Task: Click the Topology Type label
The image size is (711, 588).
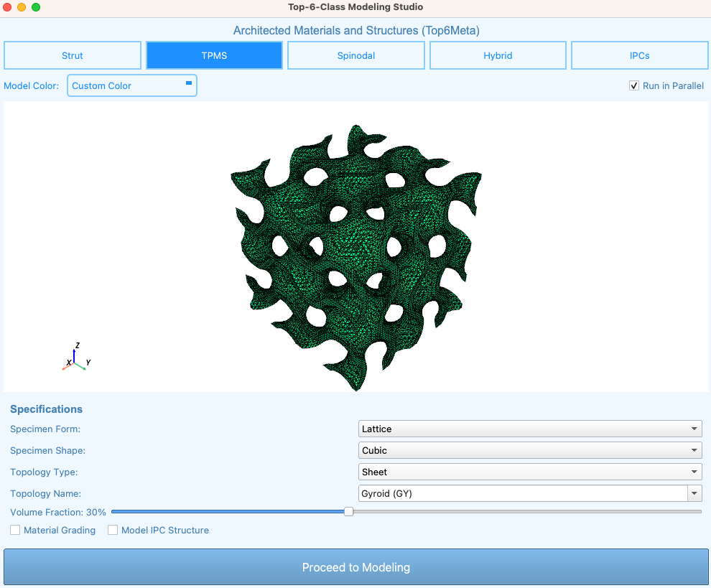Action: (x=44, y=472)
